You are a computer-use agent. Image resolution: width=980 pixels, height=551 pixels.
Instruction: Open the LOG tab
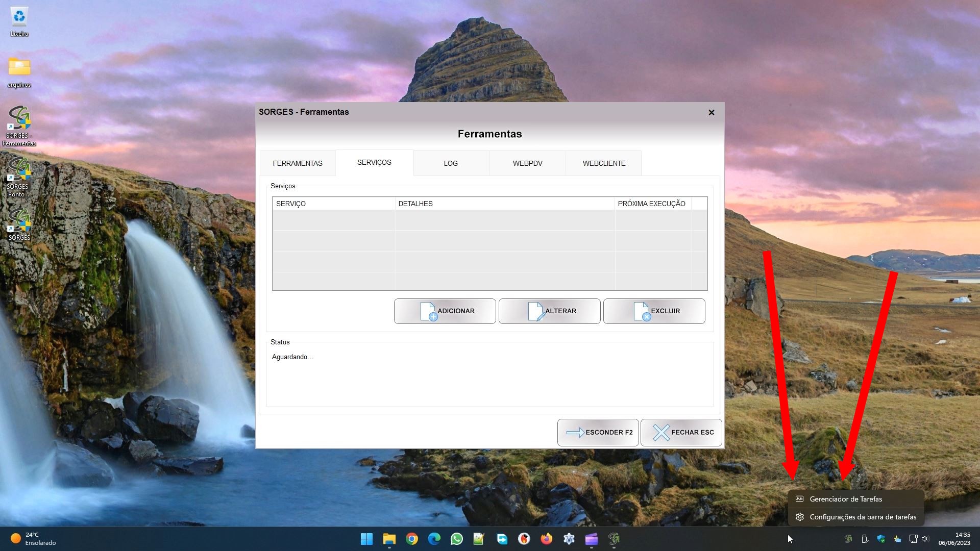click(451, 163)
